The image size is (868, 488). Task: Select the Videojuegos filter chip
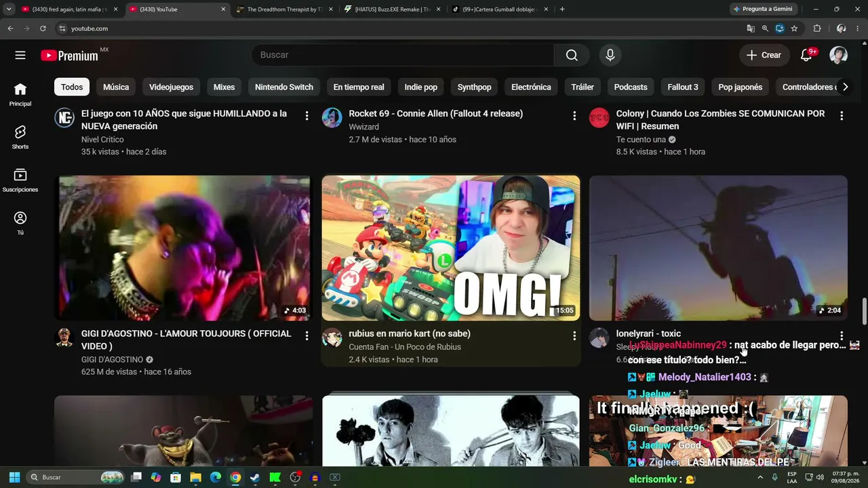(171, 87)
